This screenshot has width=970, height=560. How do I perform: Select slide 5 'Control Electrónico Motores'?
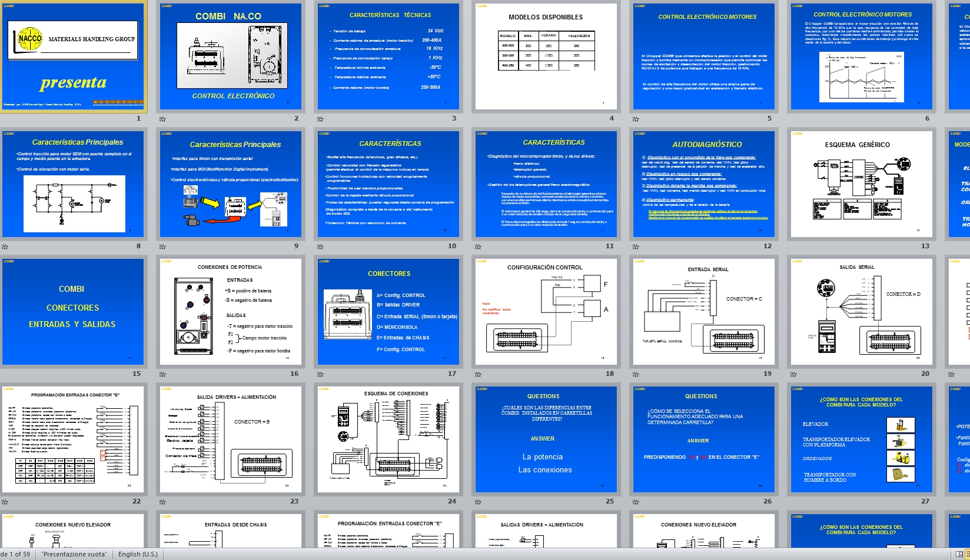click(704, 56)
